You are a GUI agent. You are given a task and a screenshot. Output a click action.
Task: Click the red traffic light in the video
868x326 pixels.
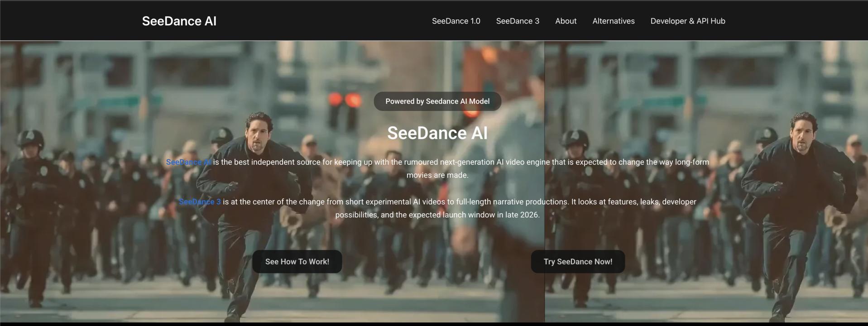344,100
